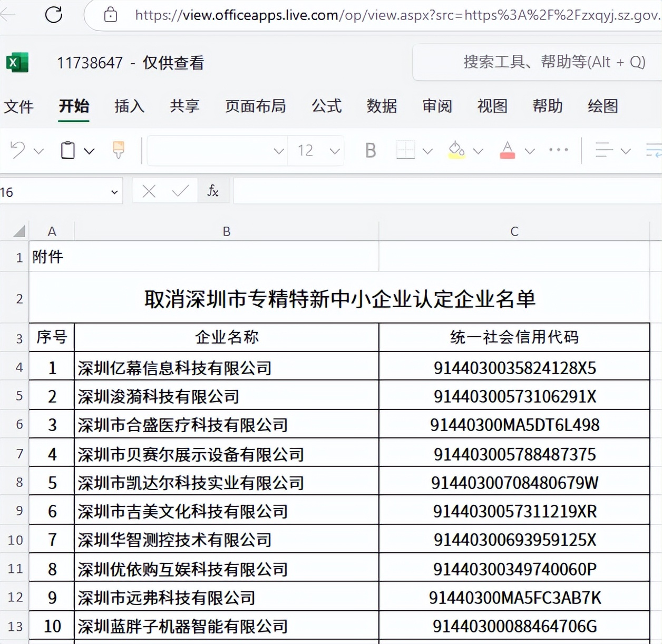Click the browser address bar URL
Image resolution: width=662 pixels, height=644 pixels.
point(398,15)
